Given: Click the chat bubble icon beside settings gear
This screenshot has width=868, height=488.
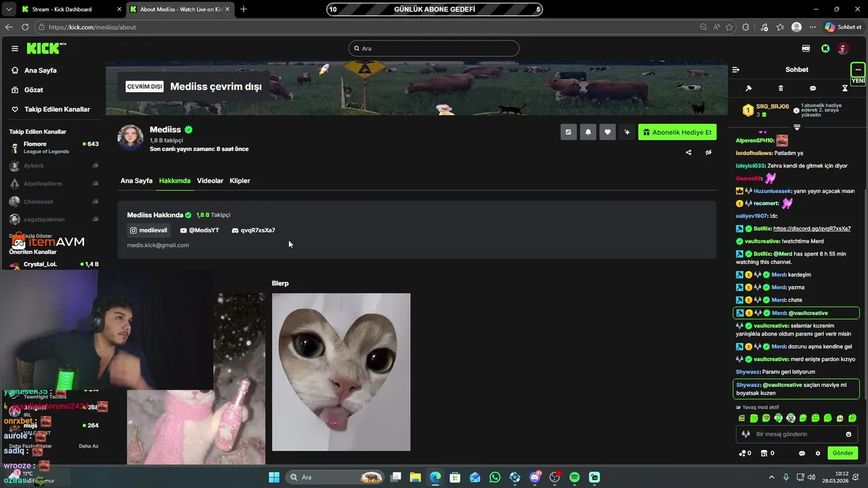Looking at the screenshot, I should coord(802,453).
